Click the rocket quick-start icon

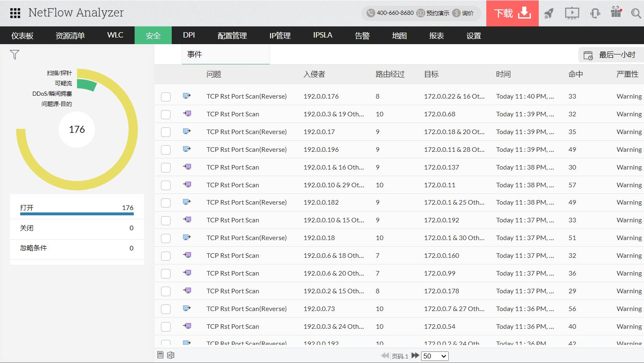(x=548, y=14)
